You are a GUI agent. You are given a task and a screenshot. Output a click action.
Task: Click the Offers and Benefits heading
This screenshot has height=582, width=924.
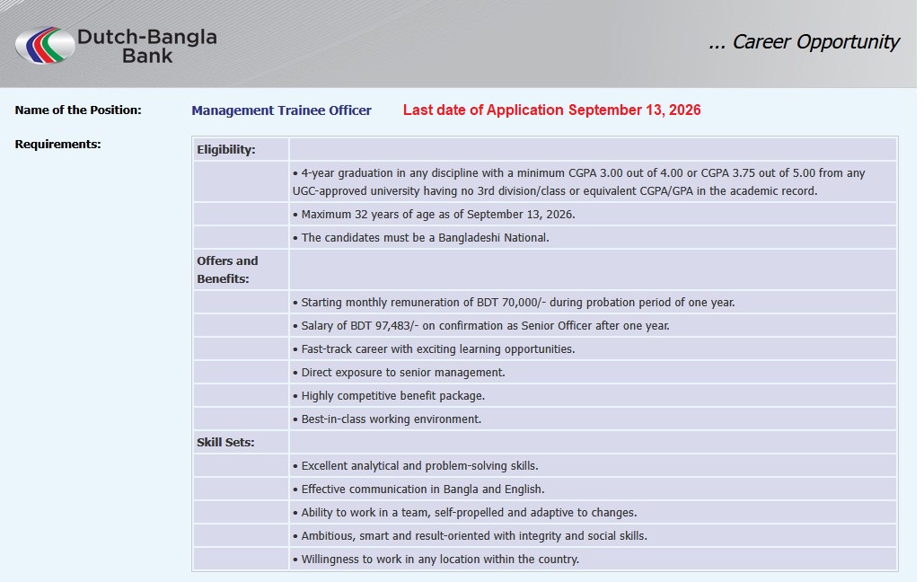227,269
